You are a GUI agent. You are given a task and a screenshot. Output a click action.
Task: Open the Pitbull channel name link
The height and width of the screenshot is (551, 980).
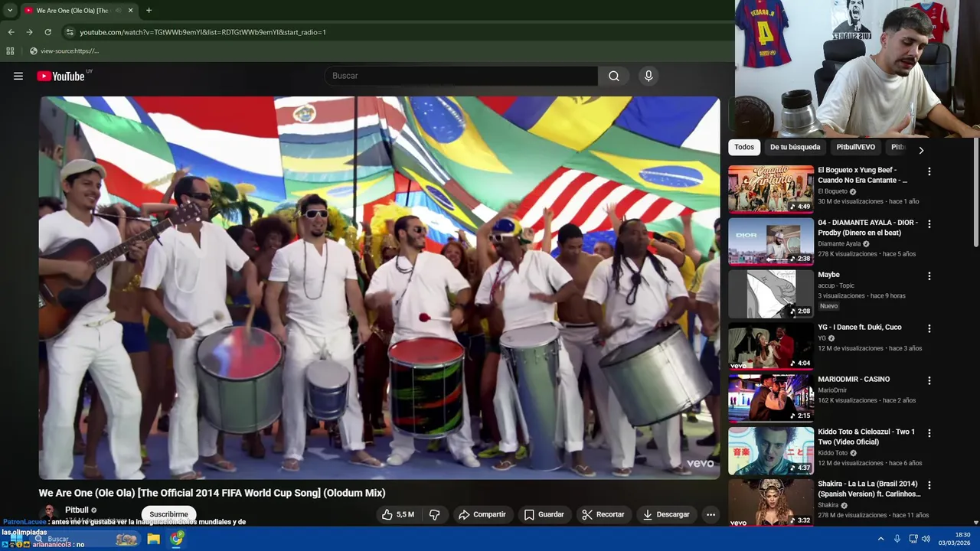coord(77,510)
